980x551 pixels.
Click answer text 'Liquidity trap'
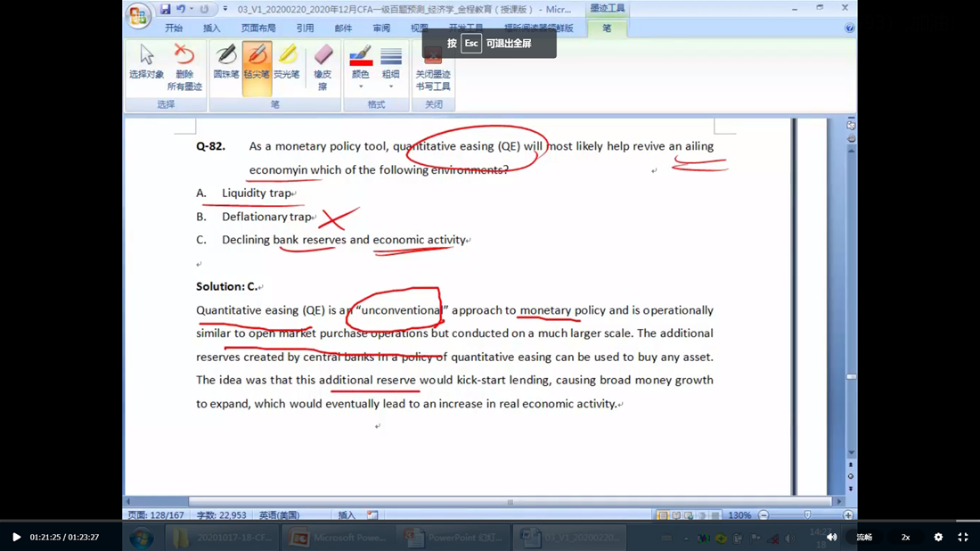(257, 193)
